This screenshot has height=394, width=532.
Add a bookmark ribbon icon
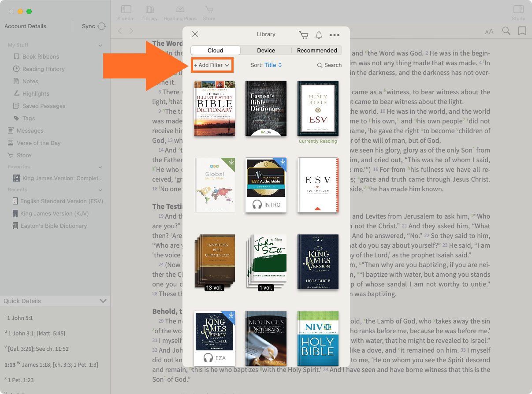(522, 31)
